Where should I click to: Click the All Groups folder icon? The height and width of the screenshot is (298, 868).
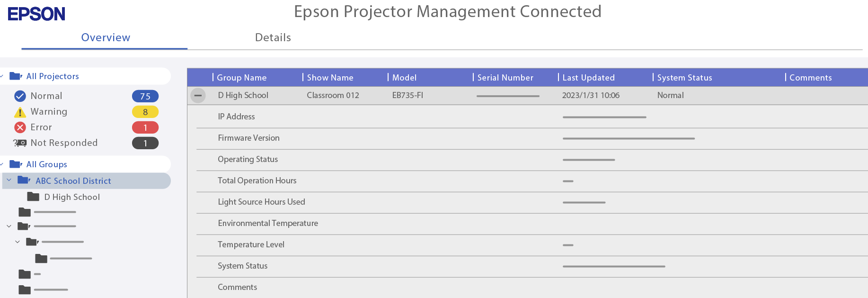coord(16,164)
